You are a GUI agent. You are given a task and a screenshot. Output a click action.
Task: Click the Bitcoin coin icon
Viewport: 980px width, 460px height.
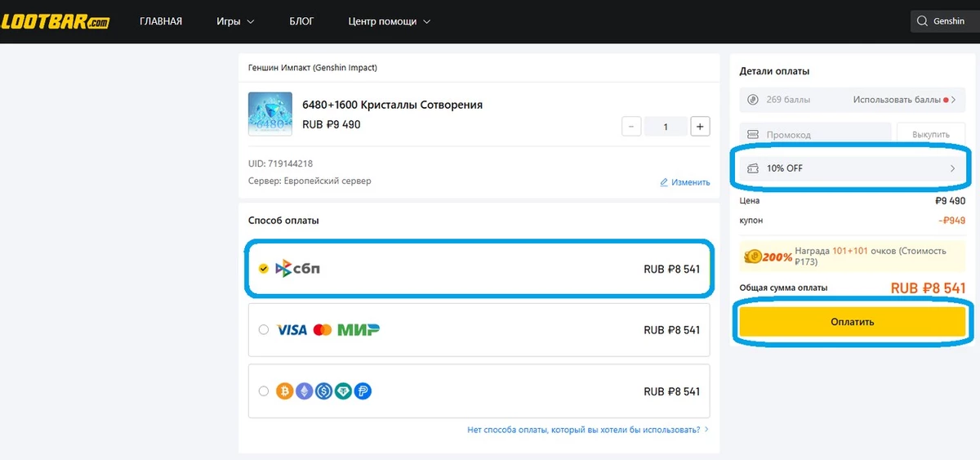[285, 391]
